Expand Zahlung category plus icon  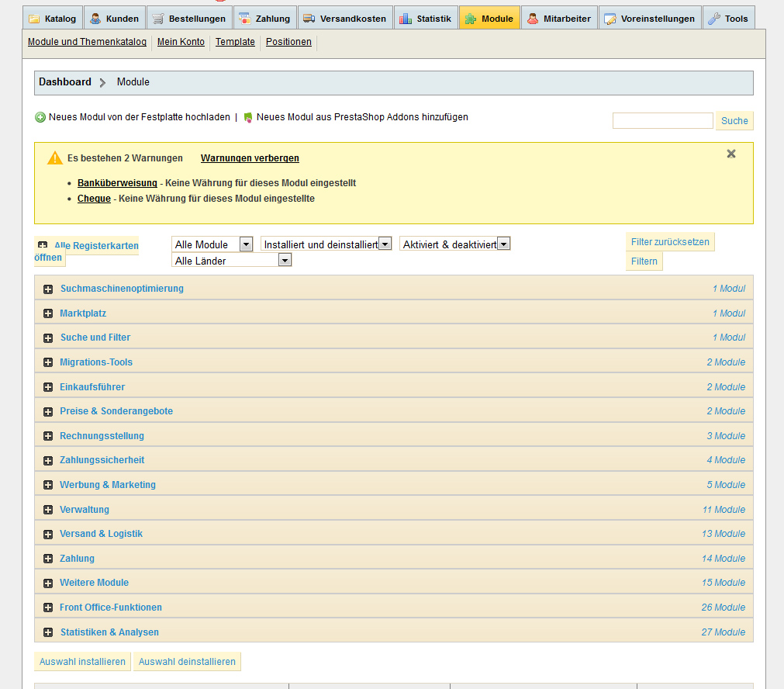(48, 559)
